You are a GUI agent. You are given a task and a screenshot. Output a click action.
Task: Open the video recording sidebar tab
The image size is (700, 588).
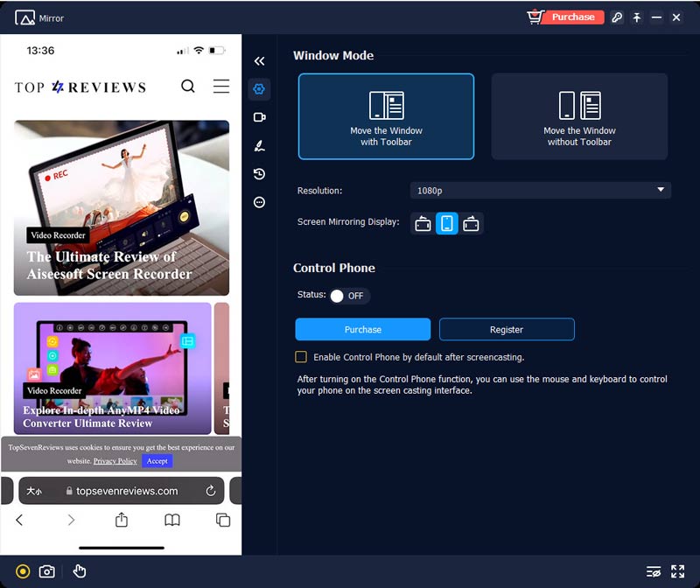click(x=259, y=117)
